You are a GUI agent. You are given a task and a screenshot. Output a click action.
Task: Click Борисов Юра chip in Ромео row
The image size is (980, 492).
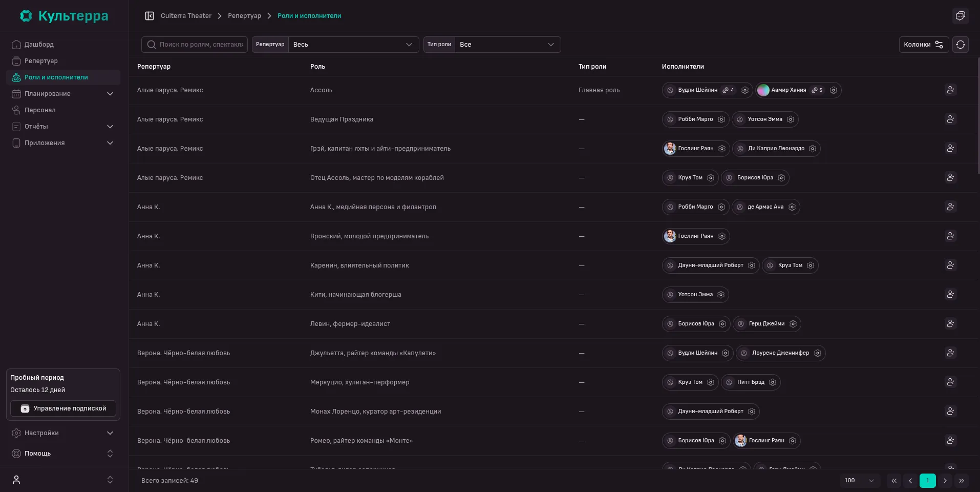pyautogui.click(x=696, y=441)
